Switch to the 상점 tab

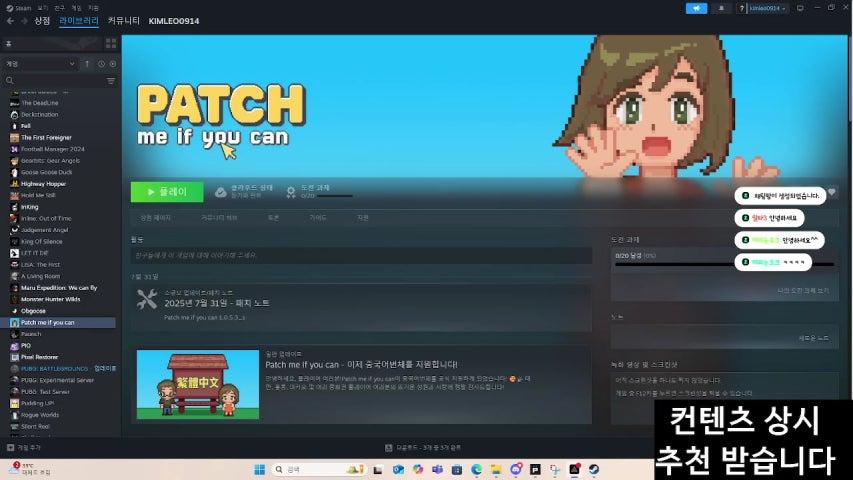coord(42,21)
